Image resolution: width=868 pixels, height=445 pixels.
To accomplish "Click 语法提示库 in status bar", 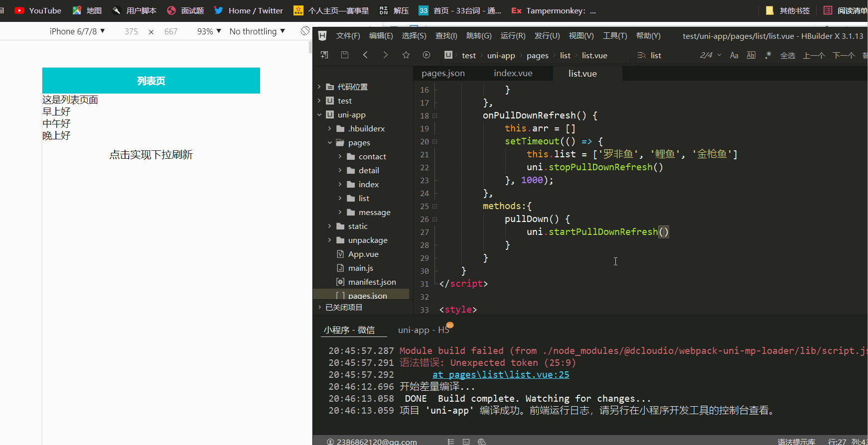I will point(796,442).
